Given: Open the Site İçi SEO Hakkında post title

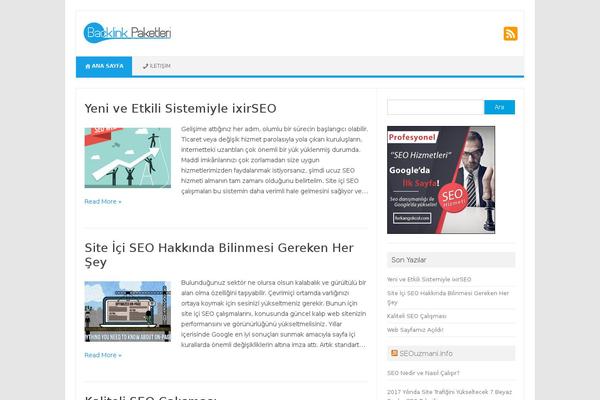Looking at the screenshot, I should tap(219, 255).
